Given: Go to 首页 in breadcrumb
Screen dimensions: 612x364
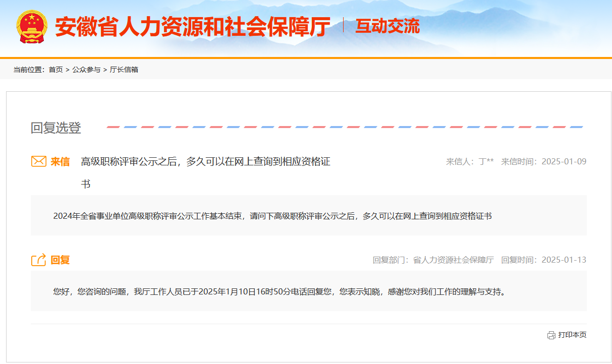Looking at the screenshot, I should (x=56, y=70).
